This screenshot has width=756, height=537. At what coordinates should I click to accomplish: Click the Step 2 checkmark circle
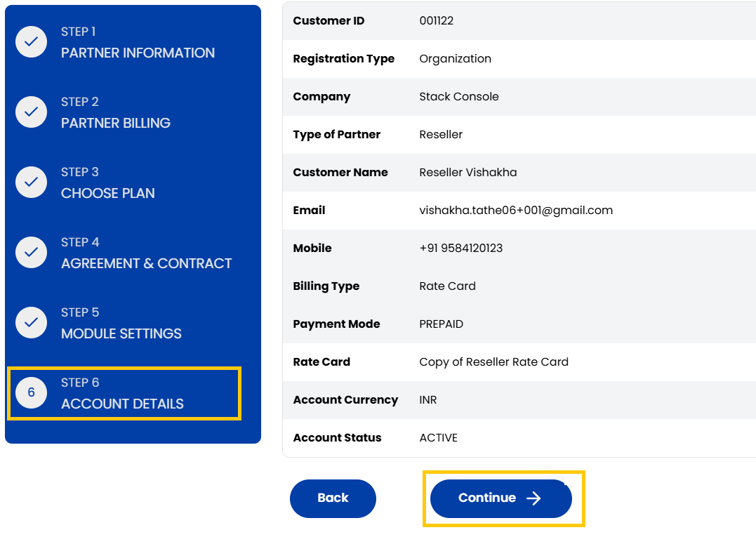pos(31,112)
